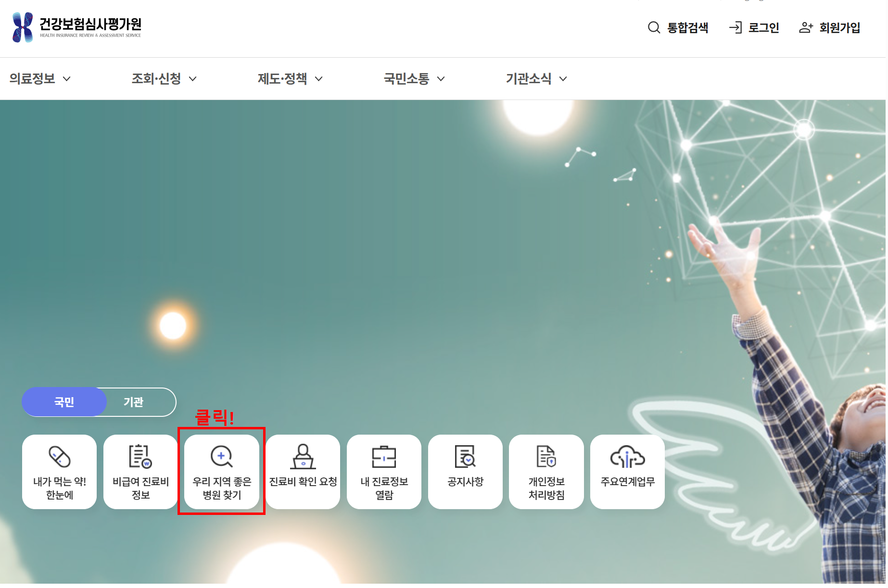Click the laptop person icon for 진료비 확인 요청
The height and width of the screenshot is (588, 888).
tap(303, 456)
